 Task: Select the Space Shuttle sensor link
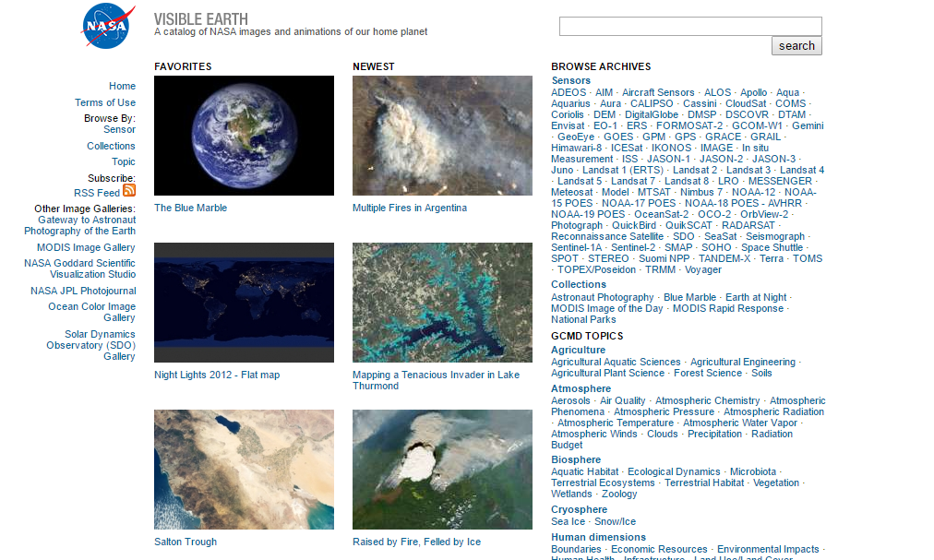pos(772,247)
